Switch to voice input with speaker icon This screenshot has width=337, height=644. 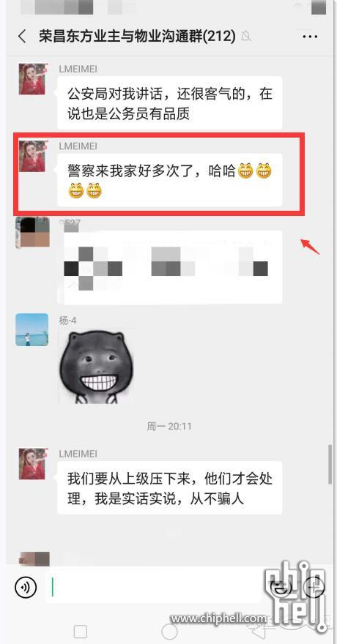[x=26, y=587]
